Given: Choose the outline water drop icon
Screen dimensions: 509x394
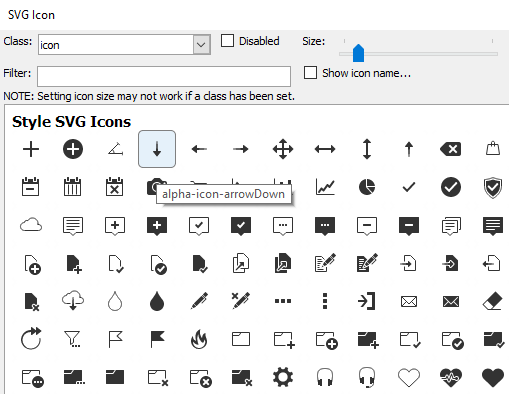Looking at the screenshot, I should [x=115, y=301].
